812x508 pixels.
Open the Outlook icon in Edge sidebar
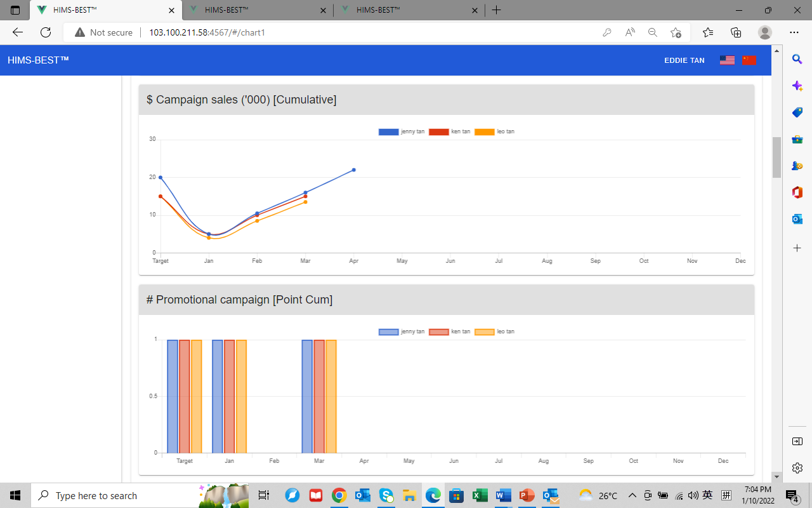pos(797,219)
